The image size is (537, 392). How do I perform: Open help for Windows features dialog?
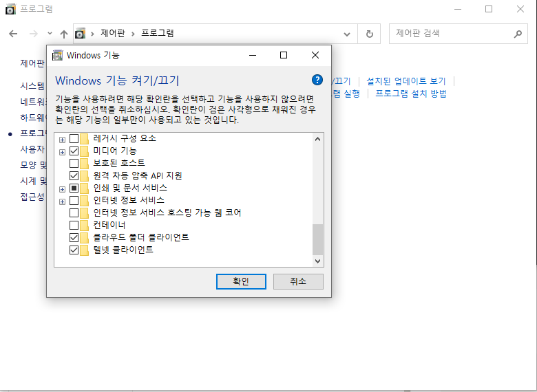317,80
